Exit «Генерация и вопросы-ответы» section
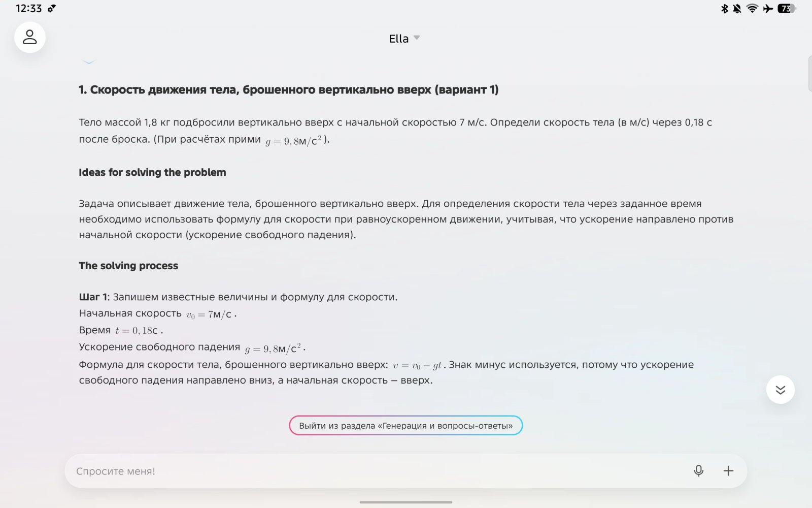Screen dimensions: 812x508 406,426
